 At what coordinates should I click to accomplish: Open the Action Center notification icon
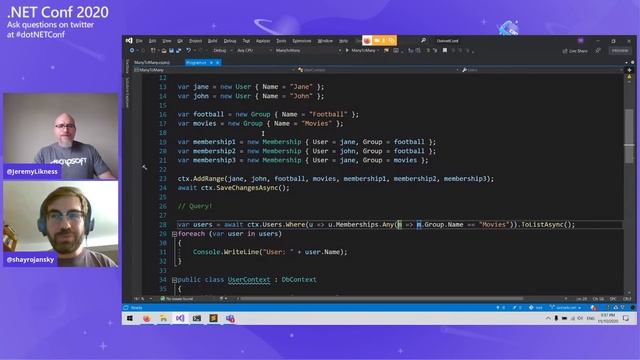(x=626, y=318)
